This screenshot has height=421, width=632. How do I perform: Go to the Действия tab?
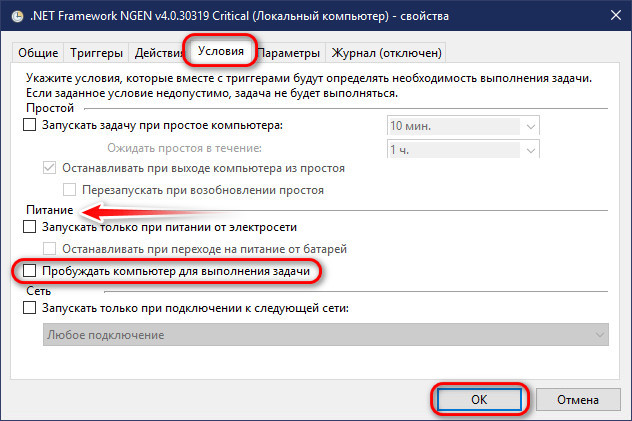tap(158, 53)
